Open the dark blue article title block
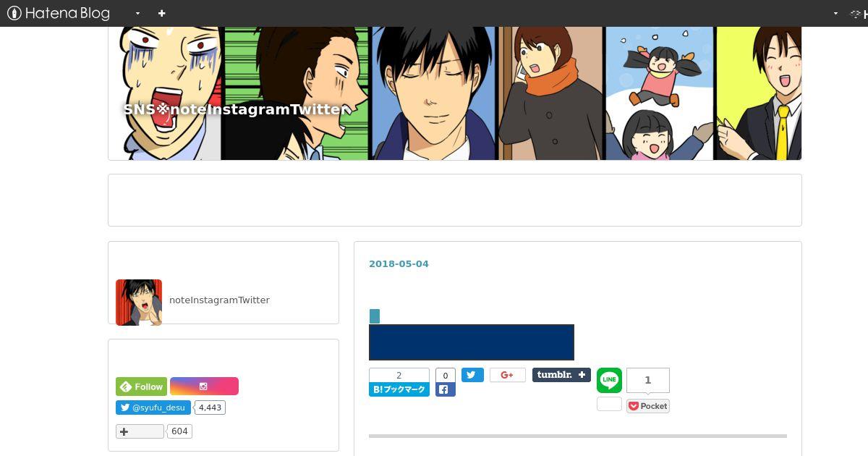Image resolution: width=868 pixels, height=456 pixels. [x=472, y=342]
